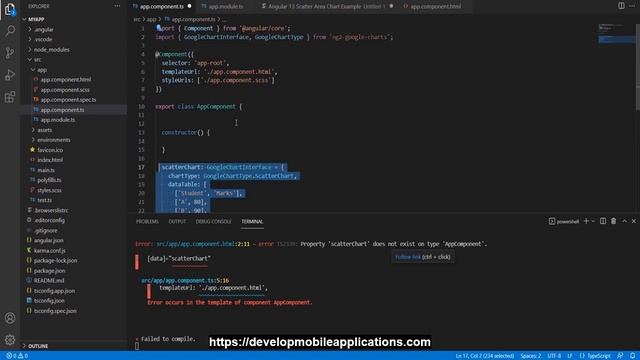Open favicon.ico file
This screenshot has height=360, width=640.
[x=50, y=150]
